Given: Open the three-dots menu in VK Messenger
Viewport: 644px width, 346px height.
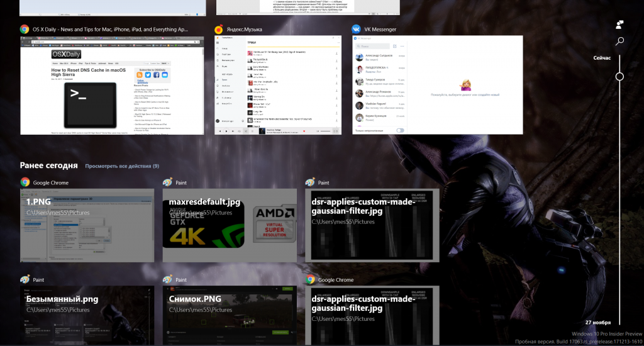Looking at the screenshot, I should 402,46.
